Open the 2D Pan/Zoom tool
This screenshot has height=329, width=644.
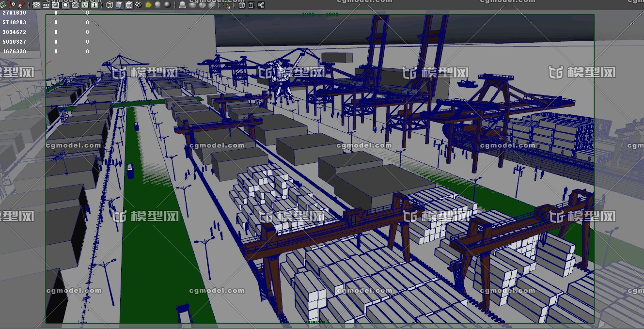tap(12, 5)
